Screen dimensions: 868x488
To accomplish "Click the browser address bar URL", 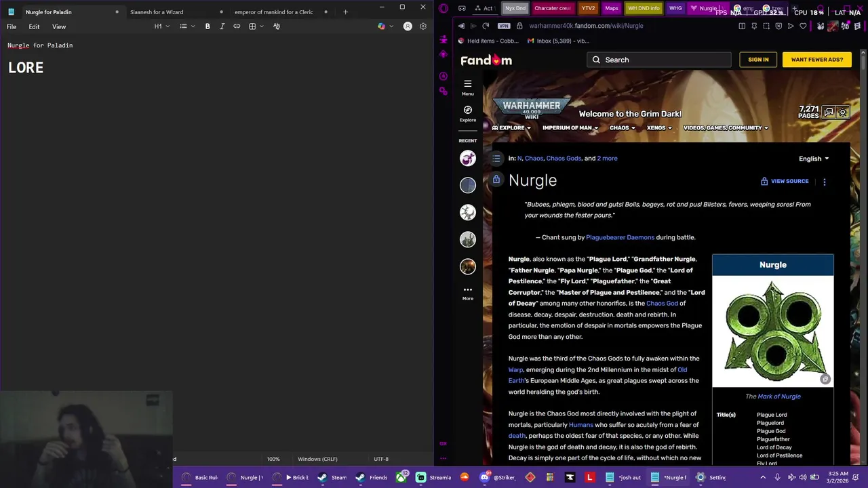I will click(x=586, y=26).
